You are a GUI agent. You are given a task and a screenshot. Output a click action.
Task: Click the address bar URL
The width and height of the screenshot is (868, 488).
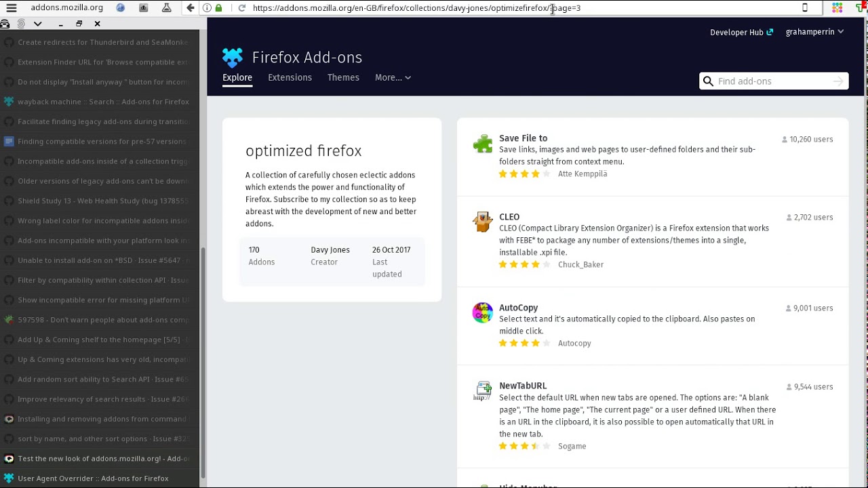click(416, 8)
